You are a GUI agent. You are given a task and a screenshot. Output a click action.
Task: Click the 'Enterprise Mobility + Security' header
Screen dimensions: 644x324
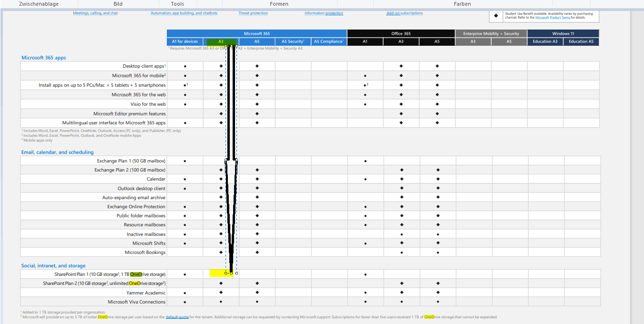tap(491, 33)
